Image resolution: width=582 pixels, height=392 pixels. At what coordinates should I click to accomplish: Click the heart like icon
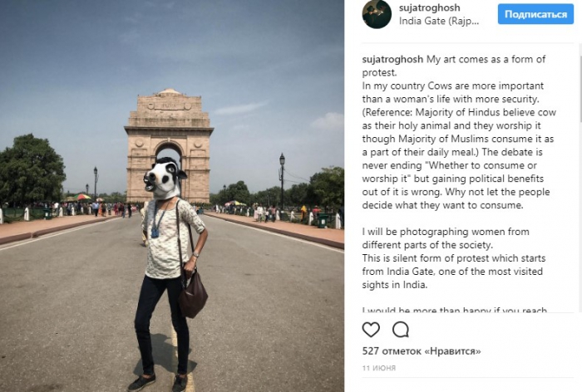[371, 330]
